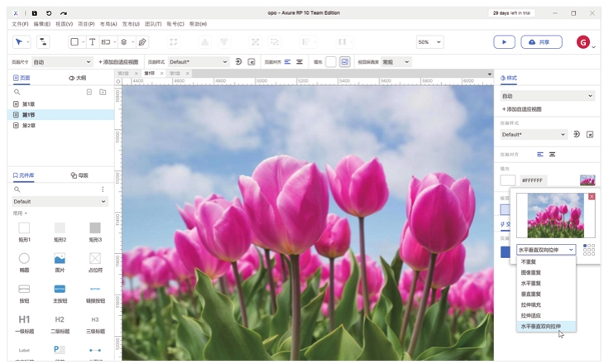Click the Preview play button

[x=504, y=42]
